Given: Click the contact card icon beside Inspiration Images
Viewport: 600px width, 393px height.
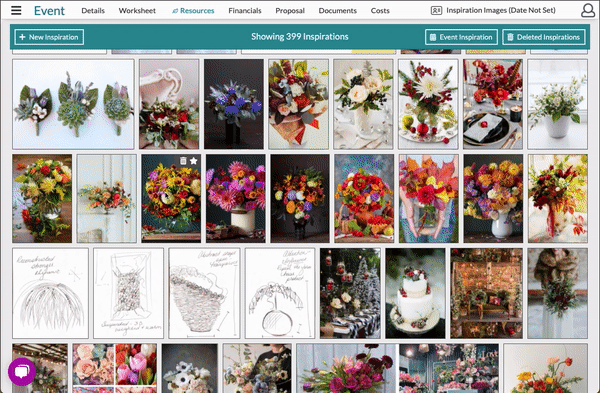Looking at the screenshot, I should click(436, 11).
